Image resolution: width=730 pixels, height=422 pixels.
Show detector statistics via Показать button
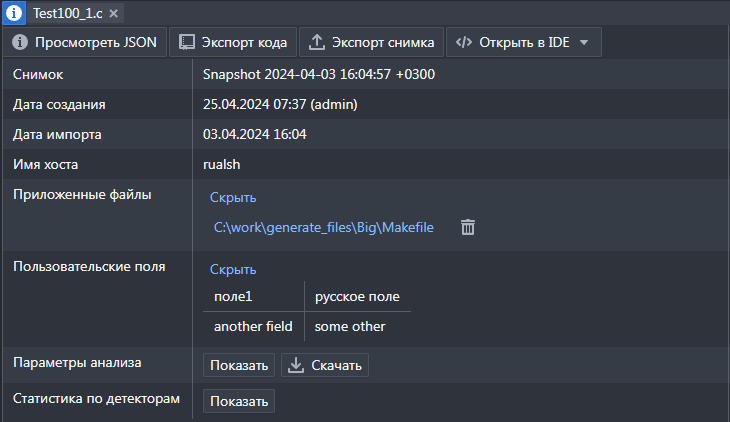(239, 401)
